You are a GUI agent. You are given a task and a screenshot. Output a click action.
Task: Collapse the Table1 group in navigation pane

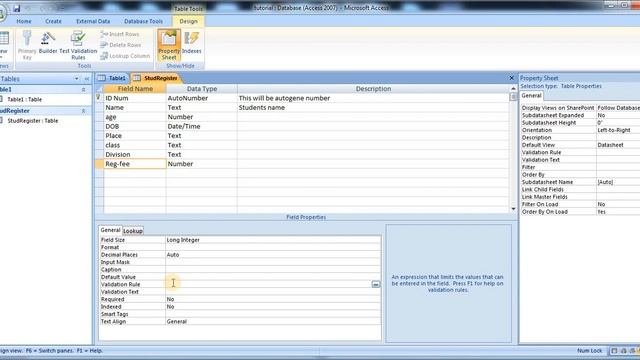pyautogui.click(x=83, y=89)
